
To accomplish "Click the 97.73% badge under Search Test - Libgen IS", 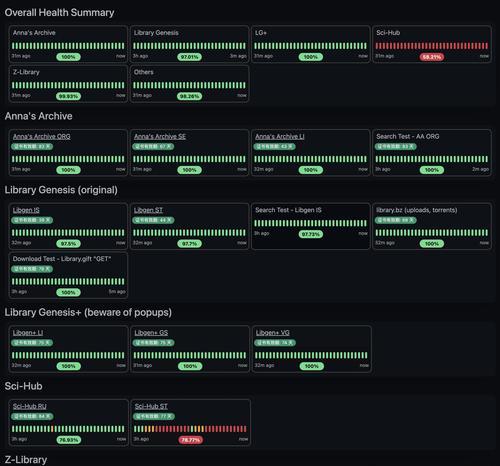I will click(x=311, y=234).
